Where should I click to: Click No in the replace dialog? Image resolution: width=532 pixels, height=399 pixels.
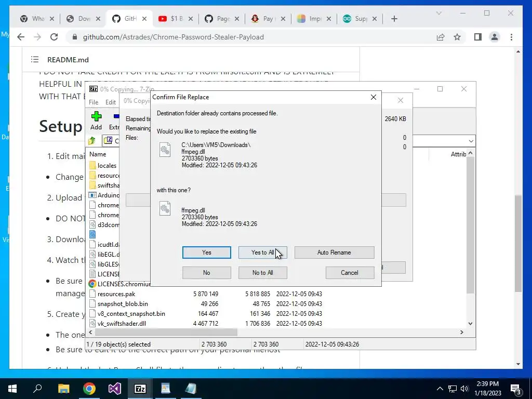tap(206, 273)
